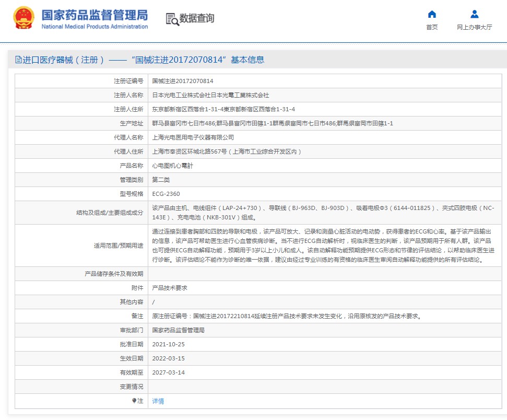Click the 数据查询 magnifier document icon

point(172,19)
